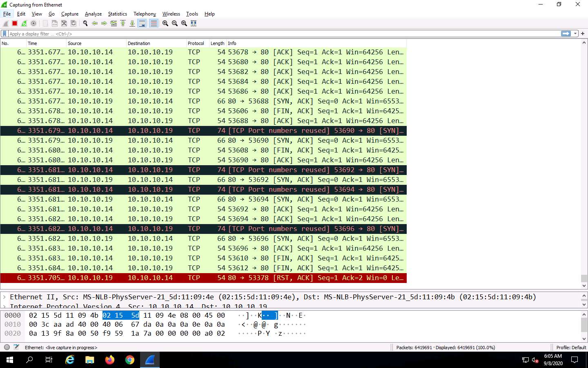The height and width of the screenshot is (368, 588).
Task: Open the expert information indicator
Action: (x=6, y=347)
